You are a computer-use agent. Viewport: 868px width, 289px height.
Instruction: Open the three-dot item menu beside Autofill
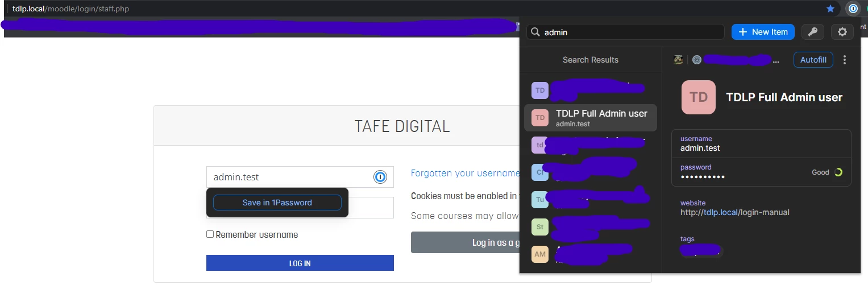(x=845, y=60)
